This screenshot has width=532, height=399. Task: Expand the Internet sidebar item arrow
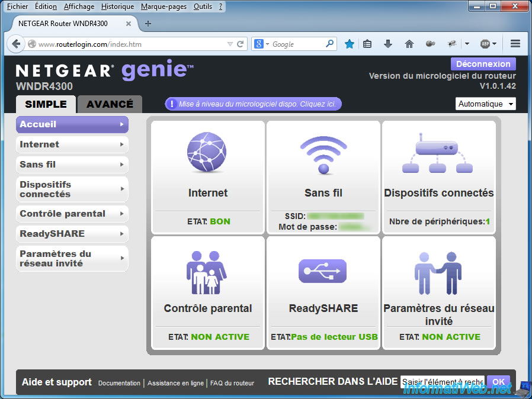(122, 144)
